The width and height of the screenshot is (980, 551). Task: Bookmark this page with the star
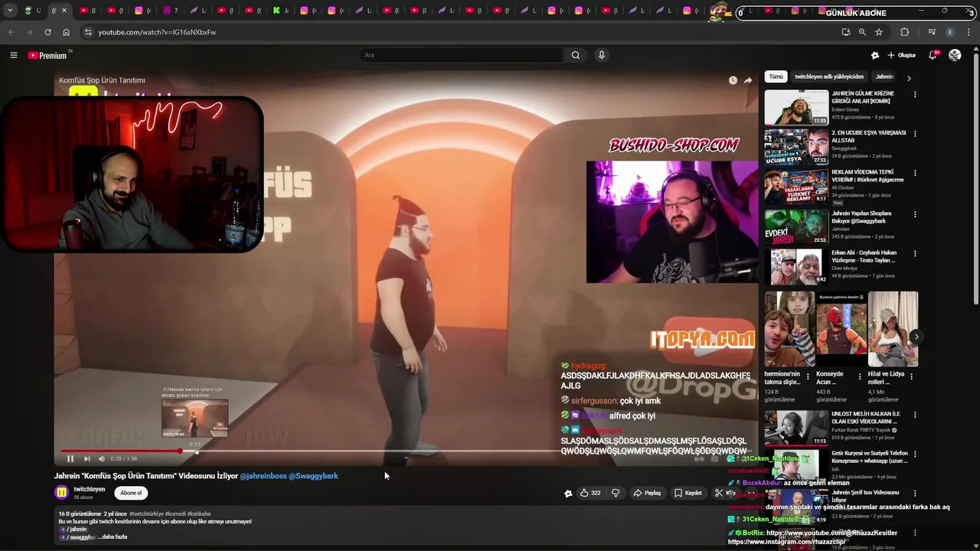[879, 32]
